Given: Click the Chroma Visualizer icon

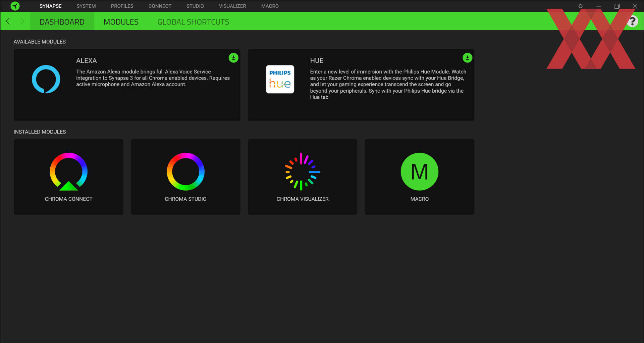Looking at the screenshot, I should pos(303,171).
